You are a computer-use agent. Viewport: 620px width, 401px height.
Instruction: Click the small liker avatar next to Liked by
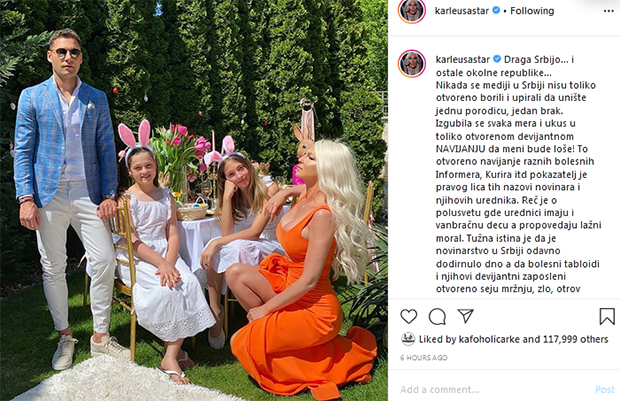pyautogui.click(x=408, y=339)
